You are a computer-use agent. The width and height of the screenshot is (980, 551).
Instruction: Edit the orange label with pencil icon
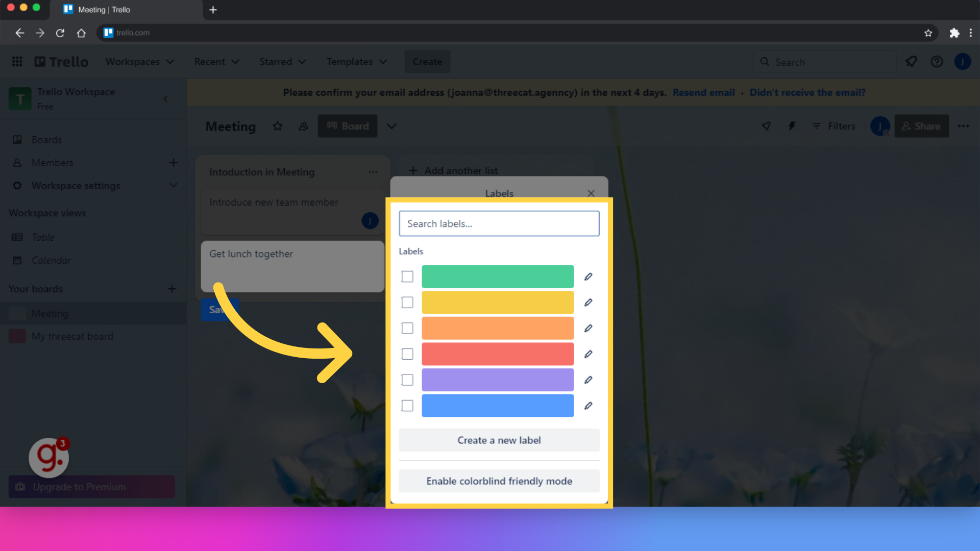(x=588, y=328)
